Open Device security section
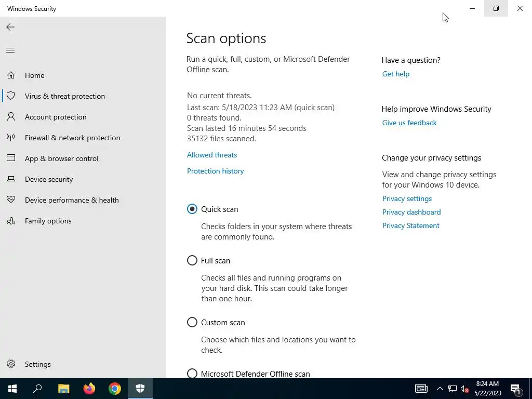The width and height of the screenshot is (532, 399). pos(49,179)
